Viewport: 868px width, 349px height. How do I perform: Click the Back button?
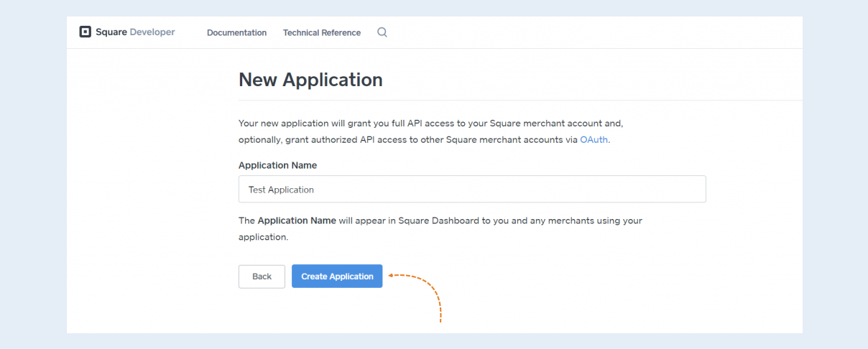pyautogui.click(x=262, y=276)
